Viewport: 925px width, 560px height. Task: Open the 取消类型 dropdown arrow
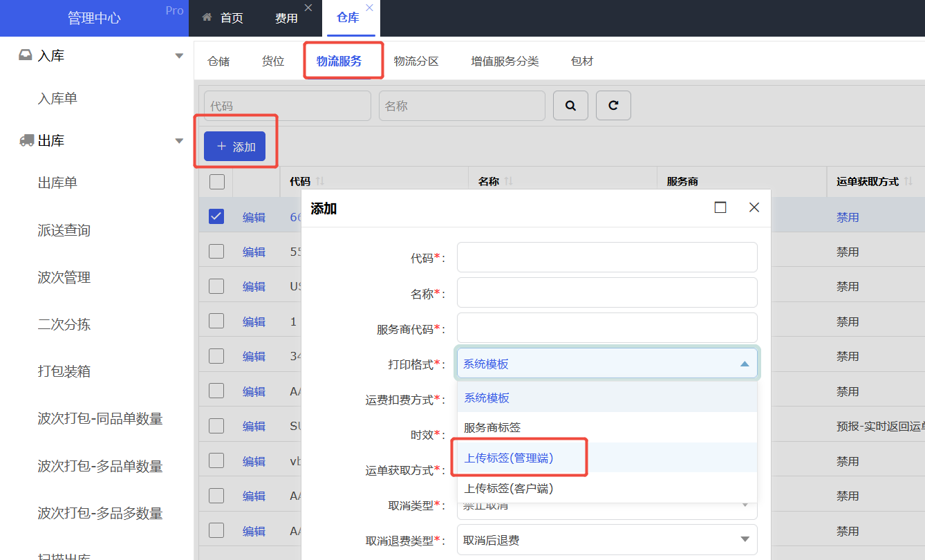click(x=745, y=505)
